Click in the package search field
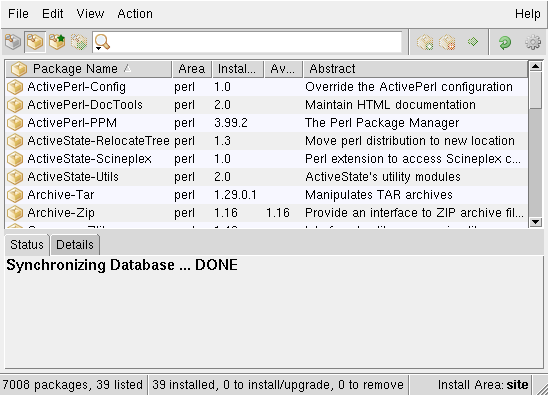548x395 pixels. click(256, 42)
